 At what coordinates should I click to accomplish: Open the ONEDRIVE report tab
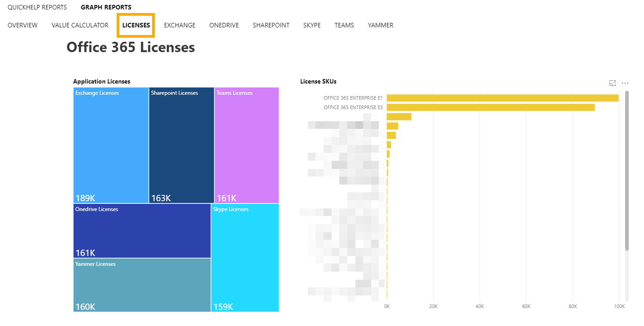(223, 25)
